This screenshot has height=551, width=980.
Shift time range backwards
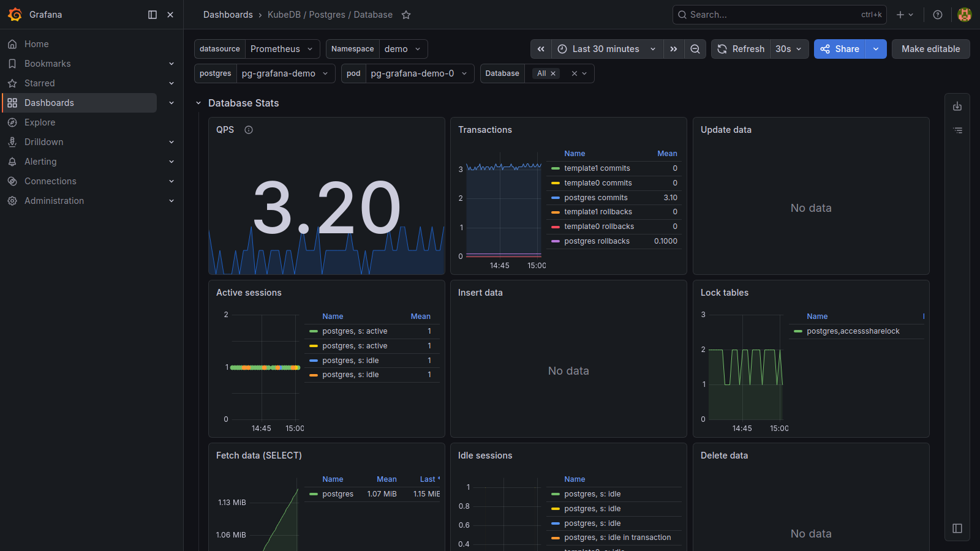[541, 49]
